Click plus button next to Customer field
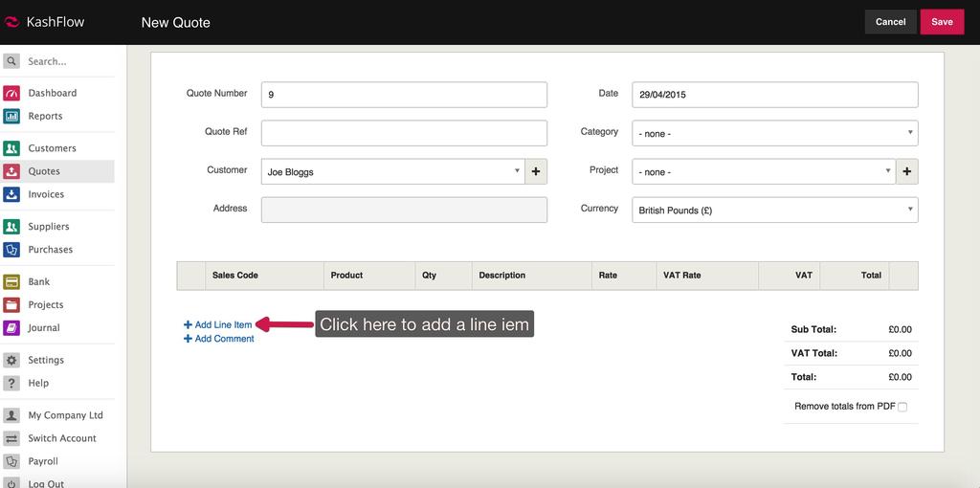Viewport: 980px width, 488px height. (536, 171)
